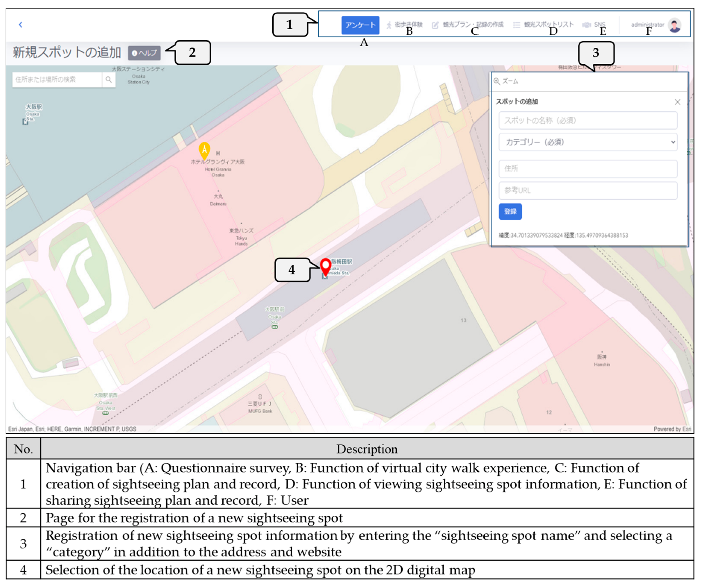Click the ヘルプ help button
The image size is (701, 588).
coord(144,53)
